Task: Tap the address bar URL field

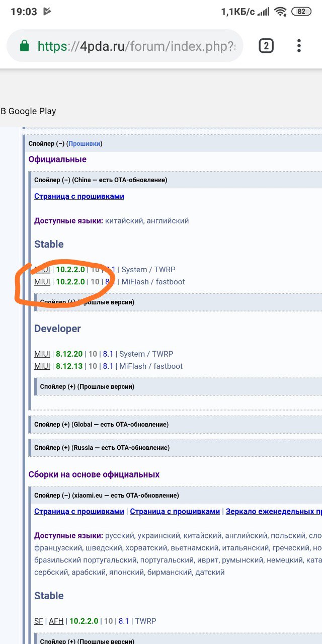Action: 125,46
